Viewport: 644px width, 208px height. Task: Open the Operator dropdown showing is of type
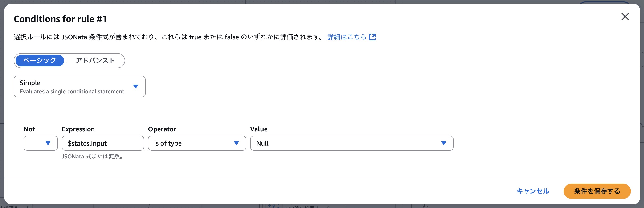(x=197, y=143)
